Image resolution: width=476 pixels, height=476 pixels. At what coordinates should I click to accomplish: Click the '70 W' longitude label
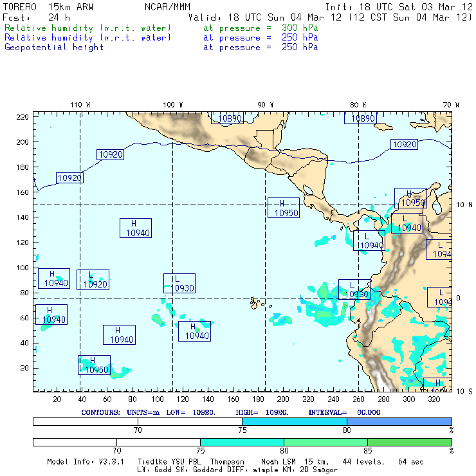(451, 105)
